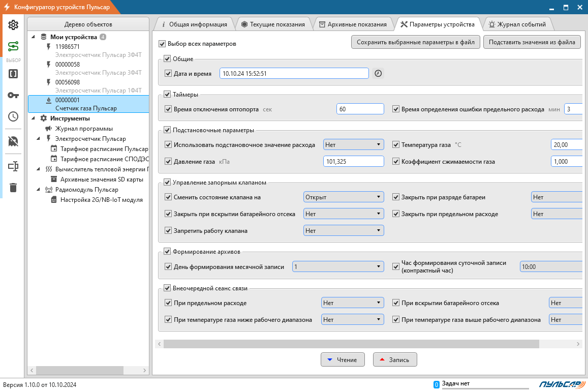Click the clock icon in left sidebar
Screen dimensions: 588x391
[13, 116]
